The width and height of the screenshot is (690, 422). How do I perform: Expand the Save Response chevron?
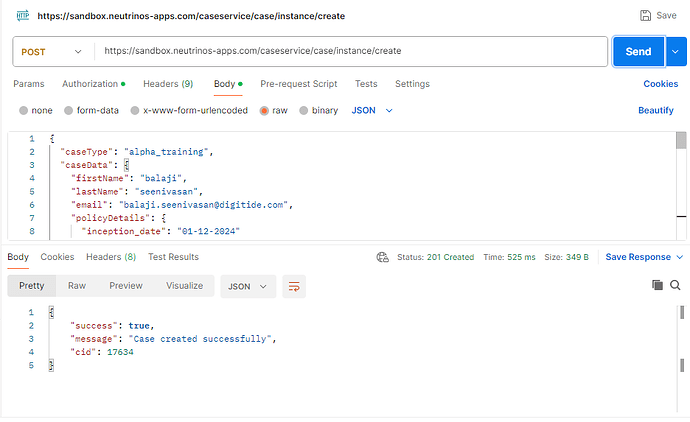679,257
